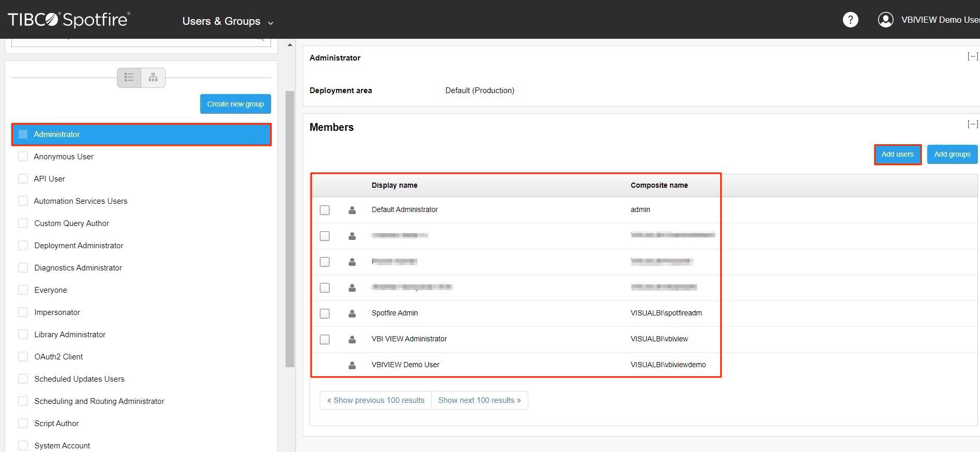
Task: Check the Spotfire Admin member row
Action: 324,313
